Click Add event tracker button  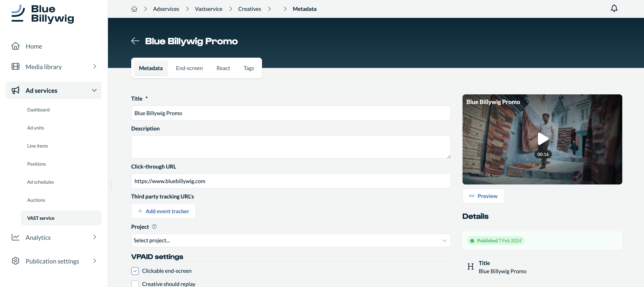(163, 211)
